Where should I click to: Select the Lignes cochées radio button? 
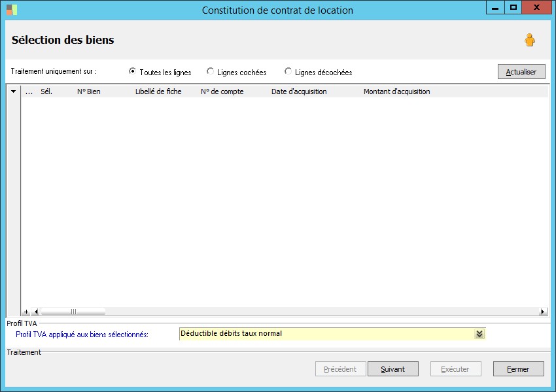coord(210,71)
